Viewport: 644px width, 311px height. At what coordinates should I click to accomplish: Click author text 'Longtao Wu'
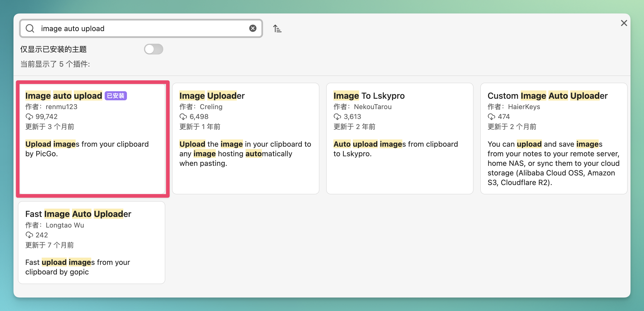click(x=65, y=225)
